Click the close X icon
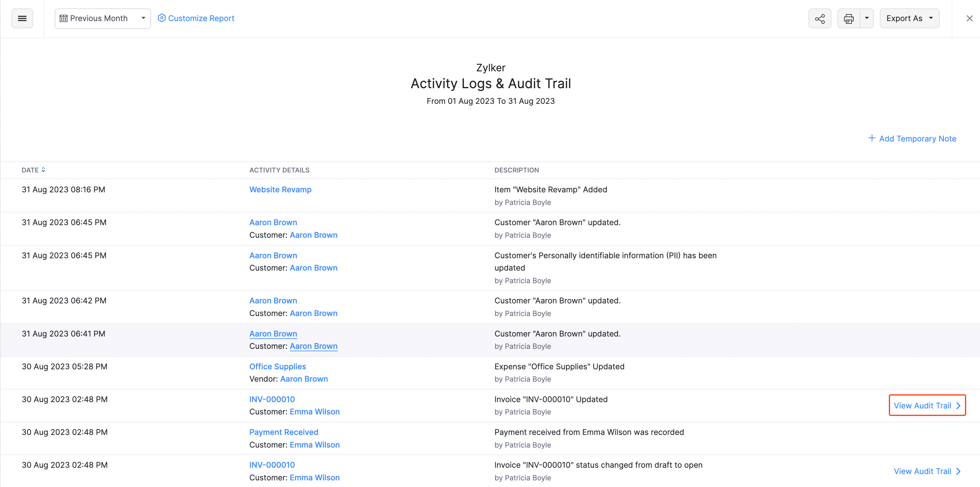Image resolution: width=980 pixels, height=487 pixels. 967,18
